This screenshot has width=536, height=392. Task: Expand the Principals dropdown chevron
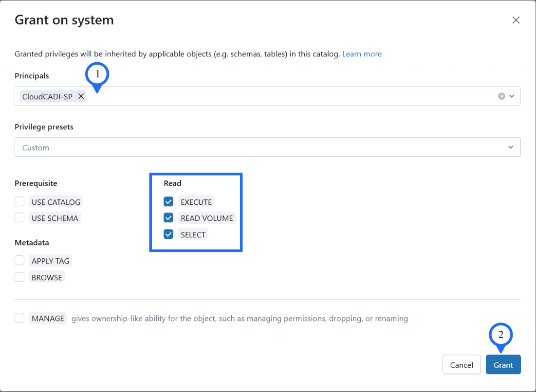(512, 96)
